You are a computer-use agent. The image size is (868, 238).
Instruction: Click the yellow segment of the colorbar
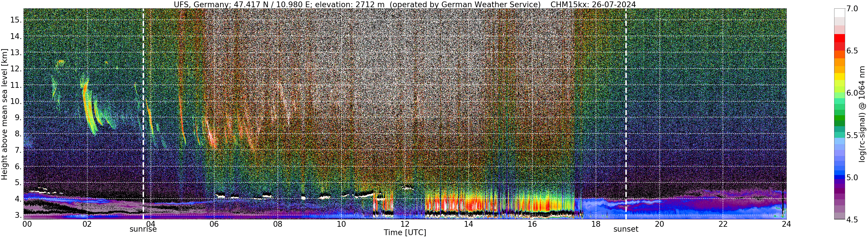pyautogui.click(x=839, y=77)
